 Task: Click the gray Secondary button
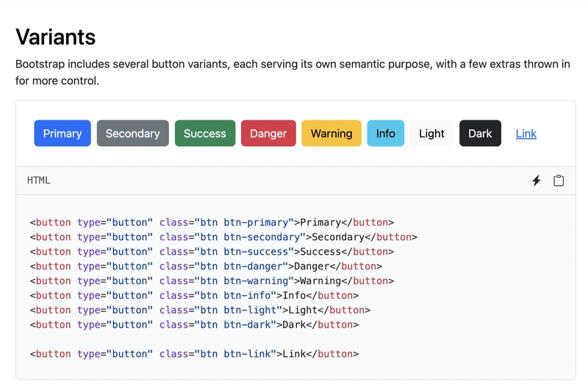click(x=133, y=134)
